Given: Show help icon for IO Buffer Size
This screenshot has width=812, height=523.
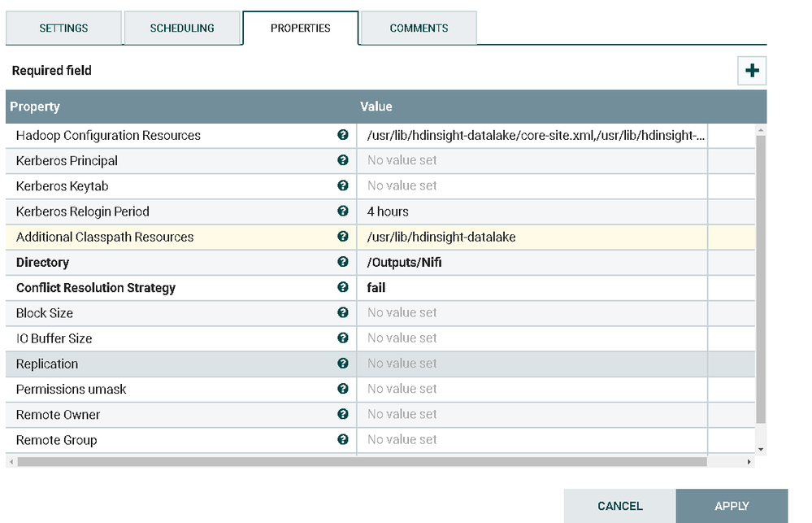Looking at the screenshot, I should click(x=342, y=338).
